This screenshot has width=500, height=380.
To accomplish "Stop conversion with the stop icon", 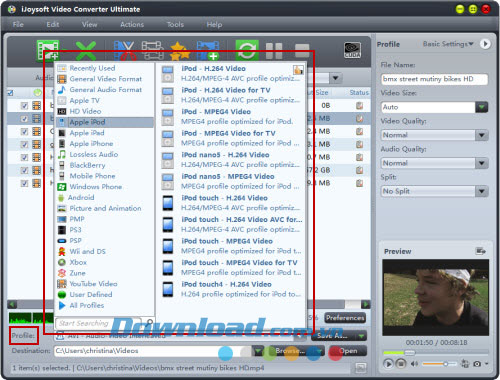I will point(302,50).
